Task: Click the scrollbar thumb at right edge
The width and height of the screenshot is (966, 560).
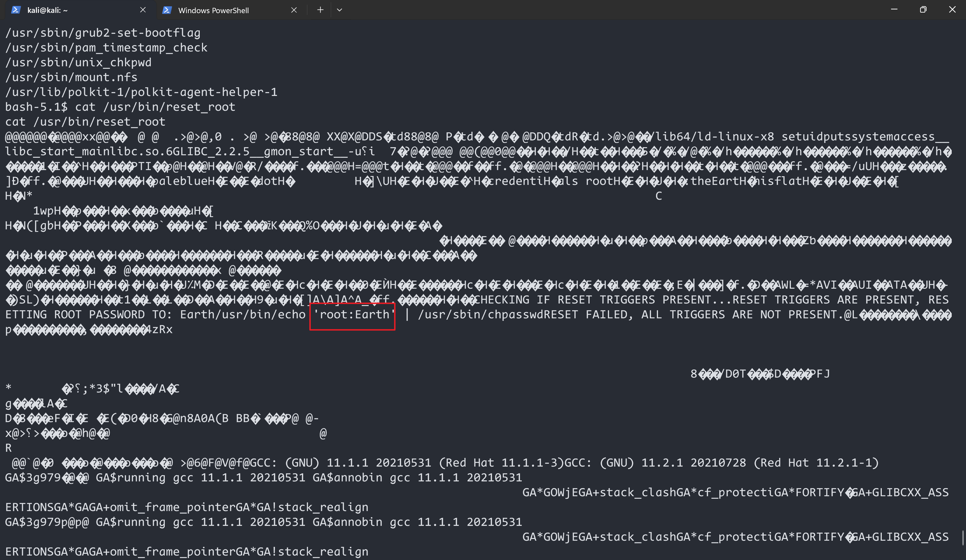Action: click(963, 538)
